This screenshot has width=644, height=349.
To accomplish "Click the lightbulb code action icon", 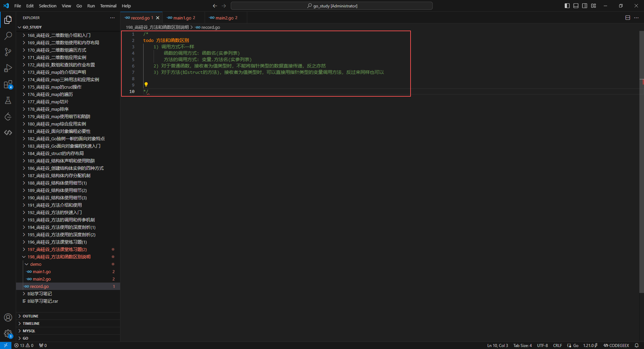I will point(146,85).
